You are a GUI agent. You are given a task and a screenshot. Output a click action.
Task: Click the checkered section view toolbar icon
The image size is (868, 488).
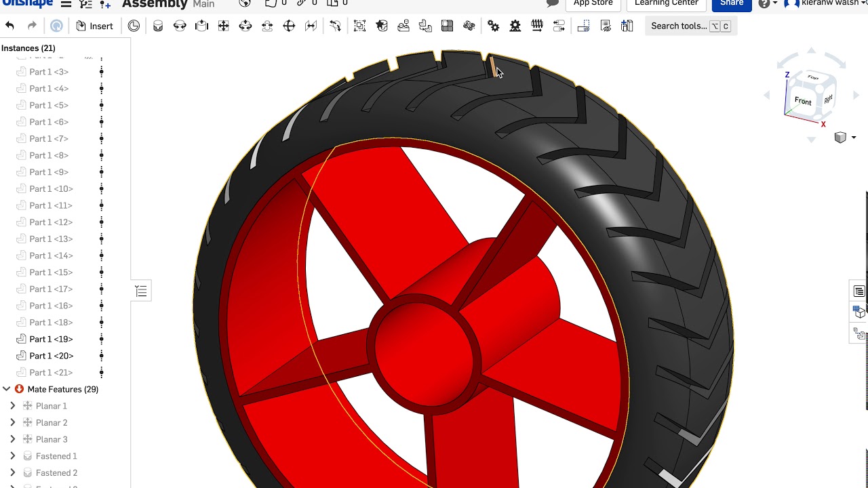click(447, 26)
